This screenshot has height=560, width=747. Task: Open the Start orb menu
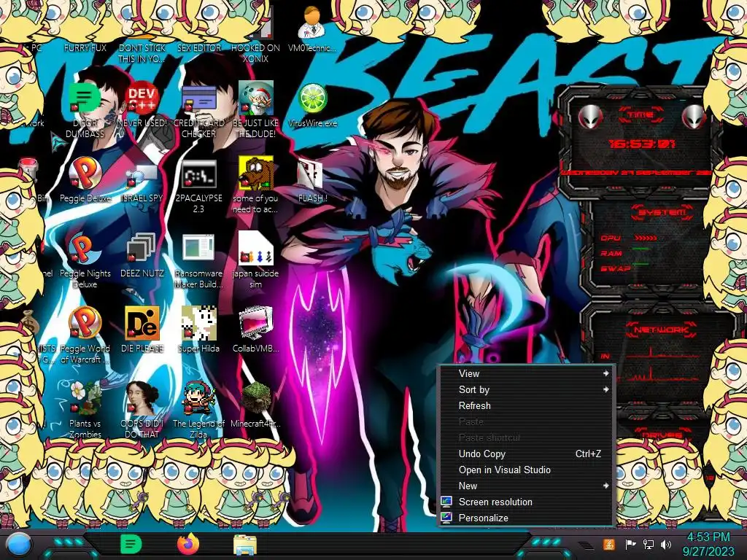pos(20,545)
